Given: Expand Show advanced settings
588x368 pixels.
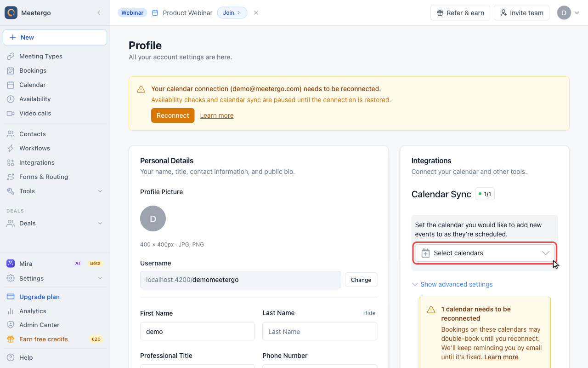Looking at the screenshot, I should point(452,284).
